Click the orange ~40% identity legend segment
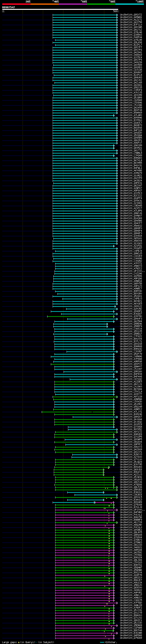Viewport: 146px width, 644px height. pos(45,4)
